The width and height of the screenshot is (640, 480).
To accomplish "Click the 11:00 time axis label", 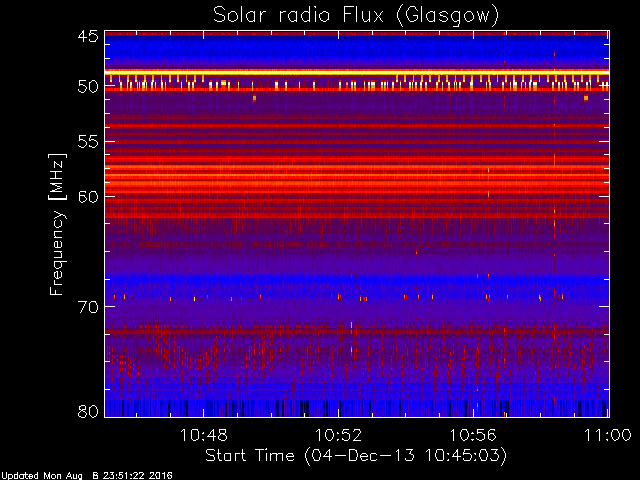I will tap(608, 435).
